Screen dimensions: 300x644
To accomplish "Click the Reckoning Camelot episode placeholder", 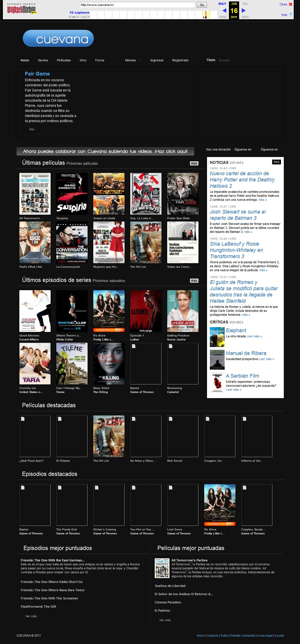I will coord(183,363).
